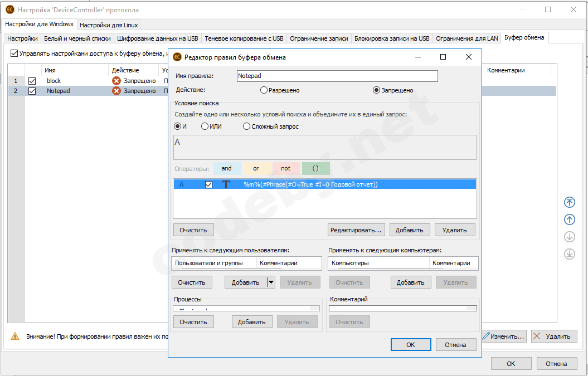Click the warning triangle icon at bottom
Screen dimensions: 588x376
(x=15, y=336)
